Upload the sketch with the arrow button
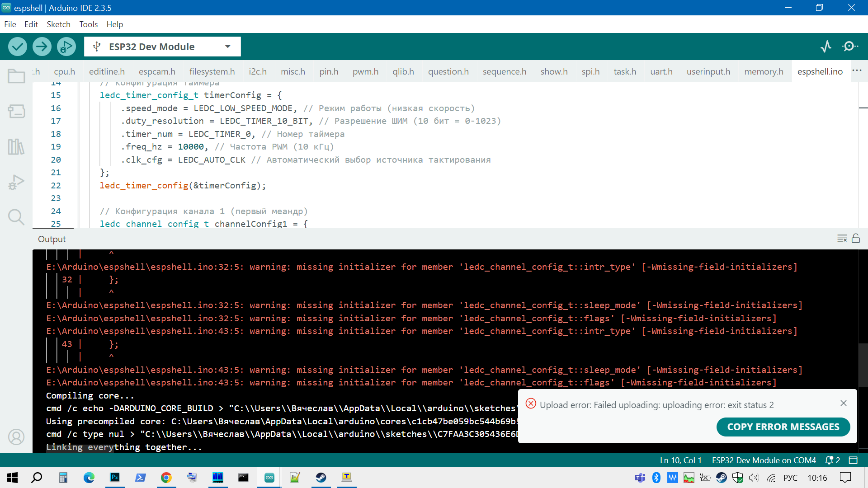This screenshot has height=488, width=868. (42, 47)
